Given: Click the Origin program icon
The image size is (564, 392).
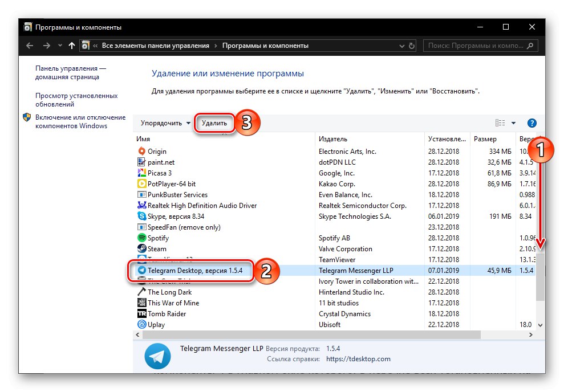Looking at the screenshot, I should point(142,151).
